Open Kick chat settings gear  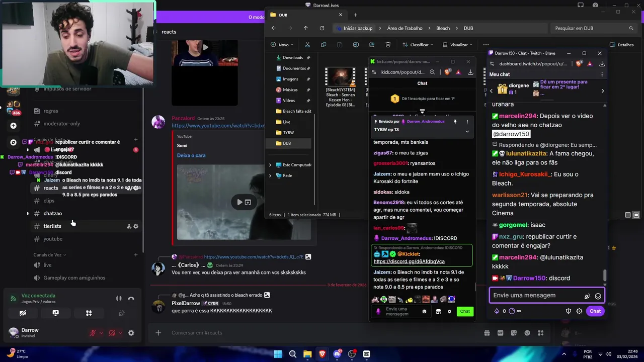[449, 312]
